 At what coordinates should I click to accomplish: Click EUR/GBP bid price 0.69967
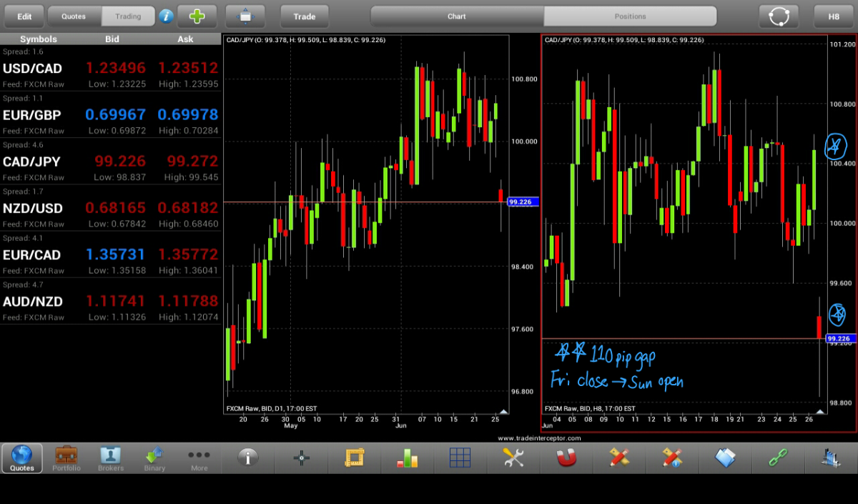(116, 114)
